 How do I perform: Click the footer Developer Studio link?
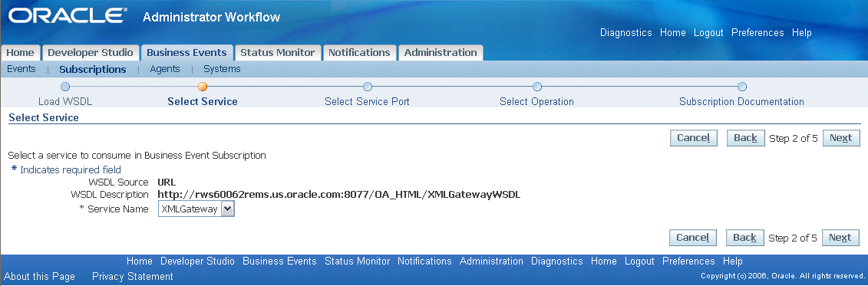tap(198, 261)
